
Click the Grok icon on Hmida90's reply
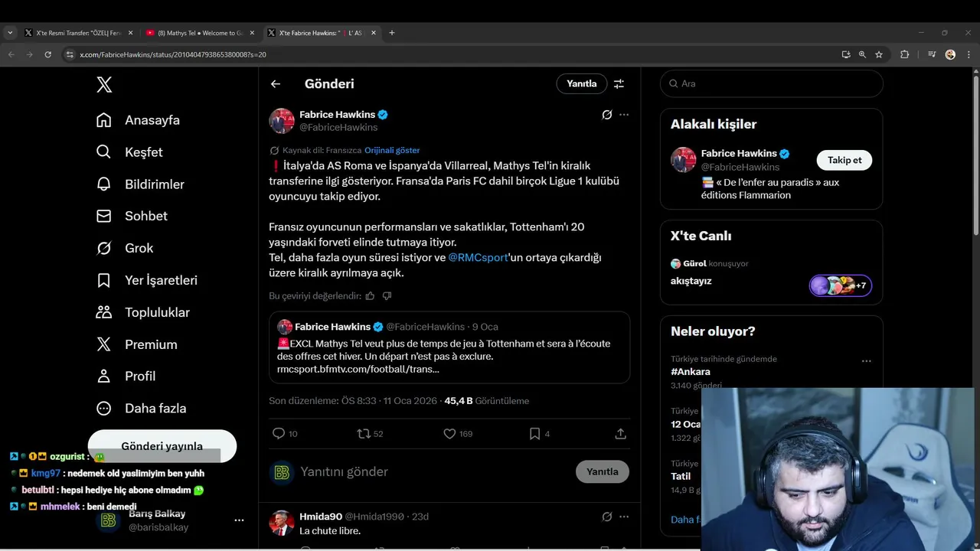point(606,517)
